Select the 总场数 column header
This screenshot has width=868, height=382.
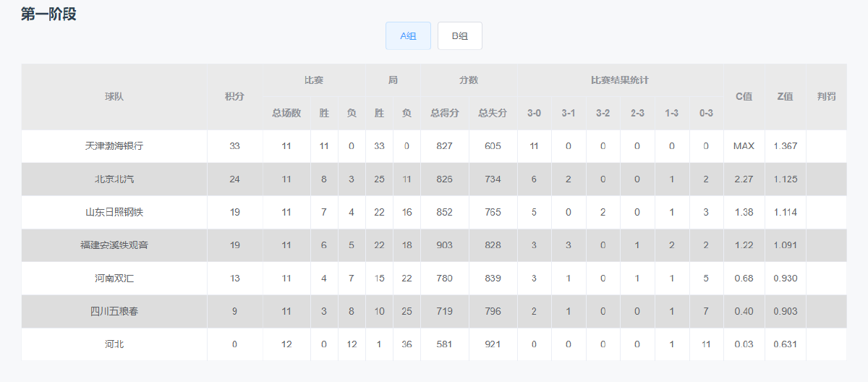click(286, 113)
